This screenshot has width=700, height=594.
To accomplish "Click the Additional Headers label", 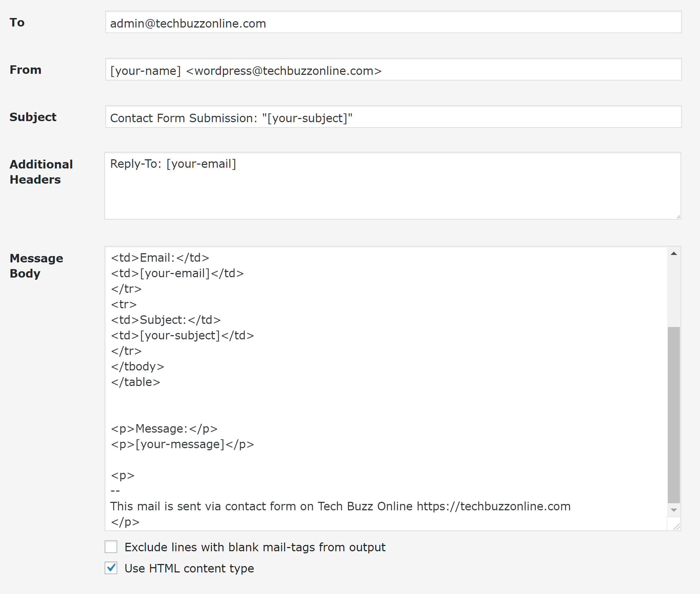I will point(41,172).
